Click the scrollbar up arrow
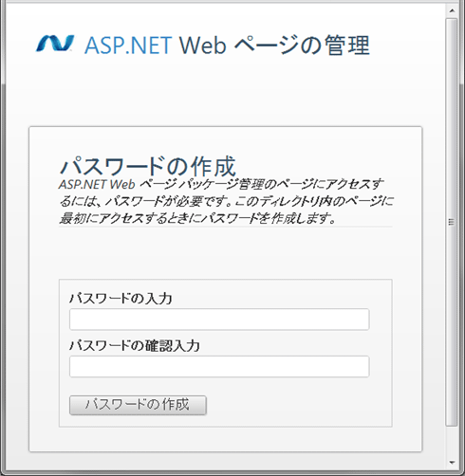This screenshot has height=476, width=465. tap(452, 11)
